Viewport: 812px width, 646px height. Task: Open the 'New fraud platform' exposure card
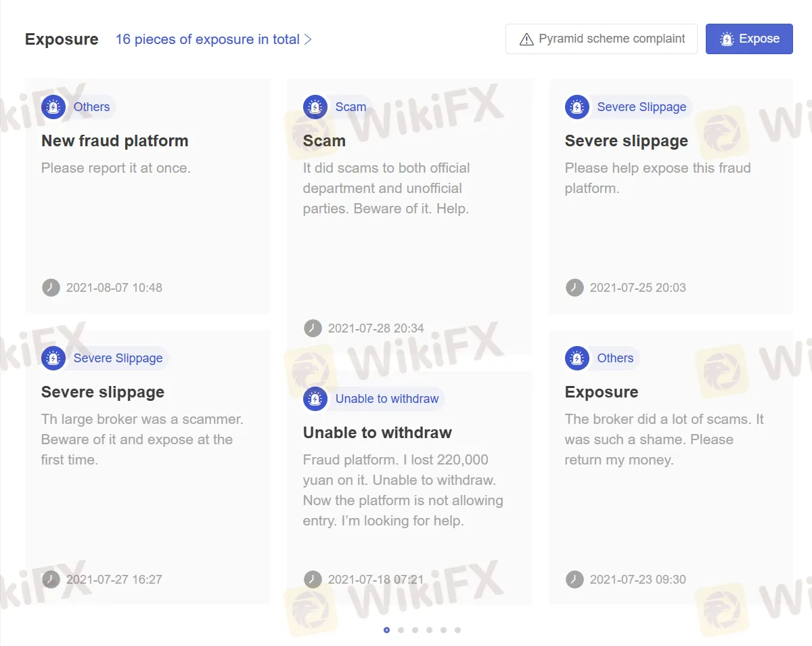148,196
